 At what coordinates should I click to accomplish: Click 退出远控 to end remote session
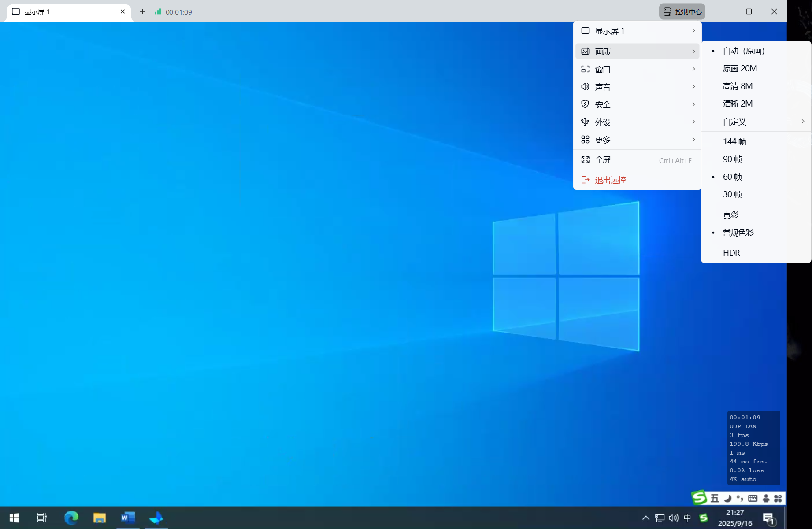(x=637, y=180)
